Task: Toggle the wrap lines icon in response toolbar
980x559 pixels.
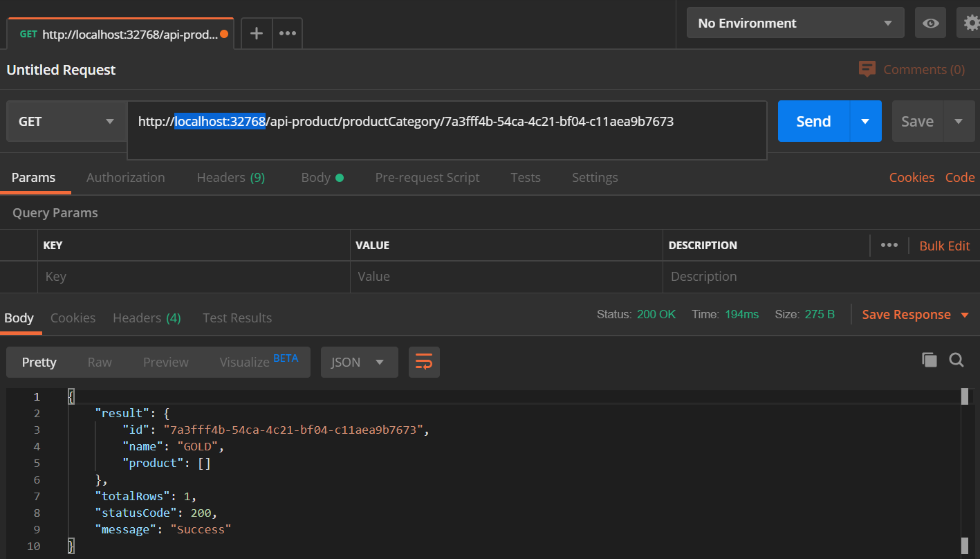Action: (424, 362)
